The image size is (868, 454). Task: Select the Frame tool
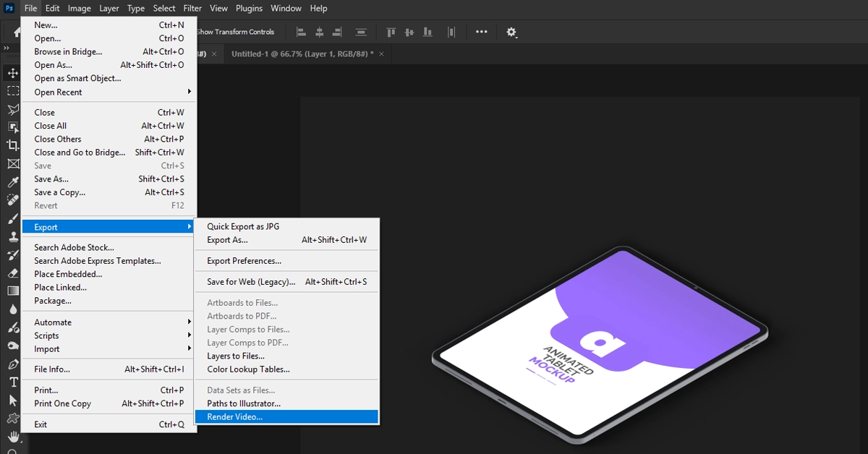pyautogui.click(x=13, y=163)
